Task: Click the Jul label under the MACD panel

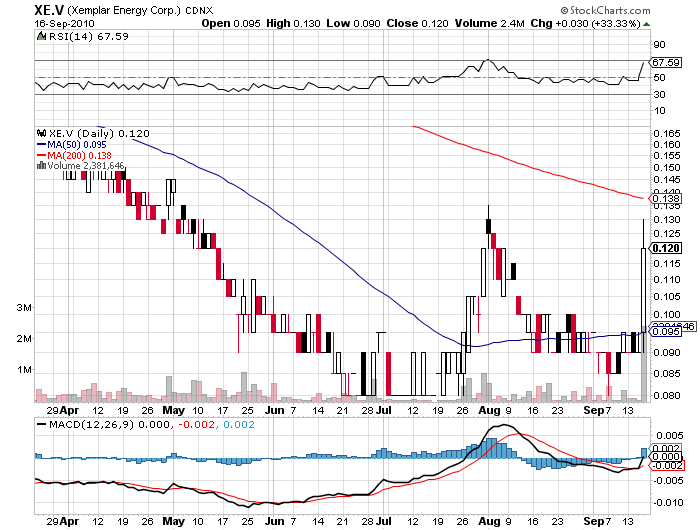Action: coord(384,521)
